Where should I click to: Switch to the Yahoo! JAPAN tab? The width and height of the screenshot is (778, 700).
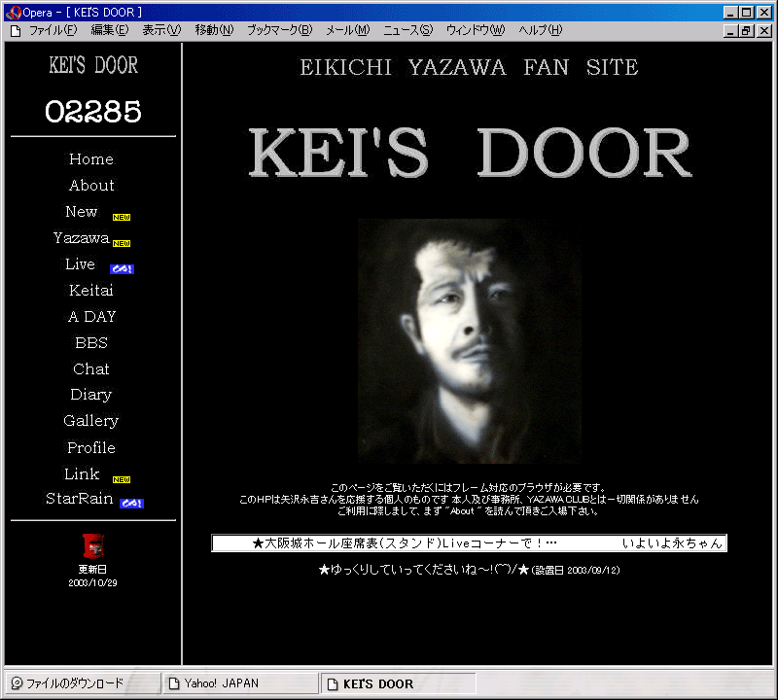(x=240, y=683)
